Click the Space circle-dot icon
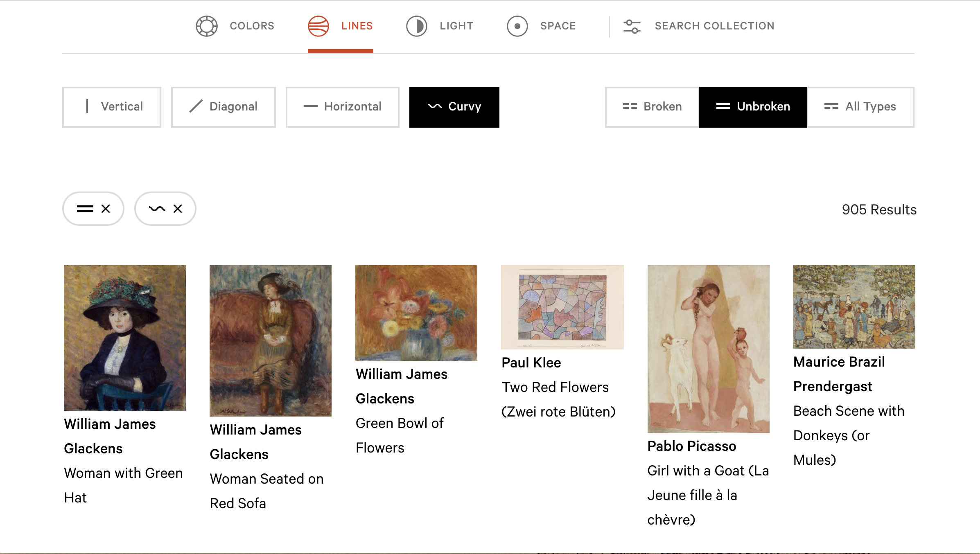Viewport: 980px width, 554px height. click(x=517, y=26)
